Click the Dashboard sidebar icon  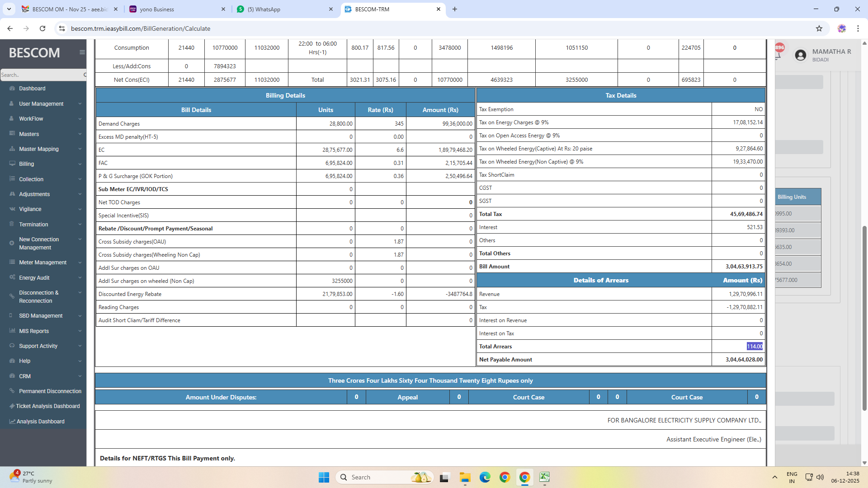coord(12,89)
